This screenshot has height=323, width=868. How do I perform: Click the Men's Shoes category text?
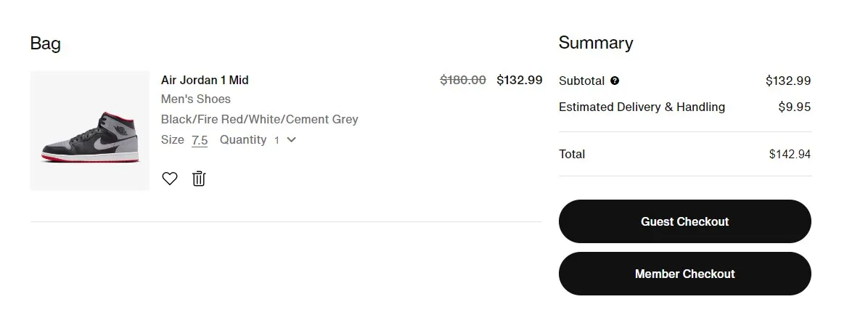(196, 99)
